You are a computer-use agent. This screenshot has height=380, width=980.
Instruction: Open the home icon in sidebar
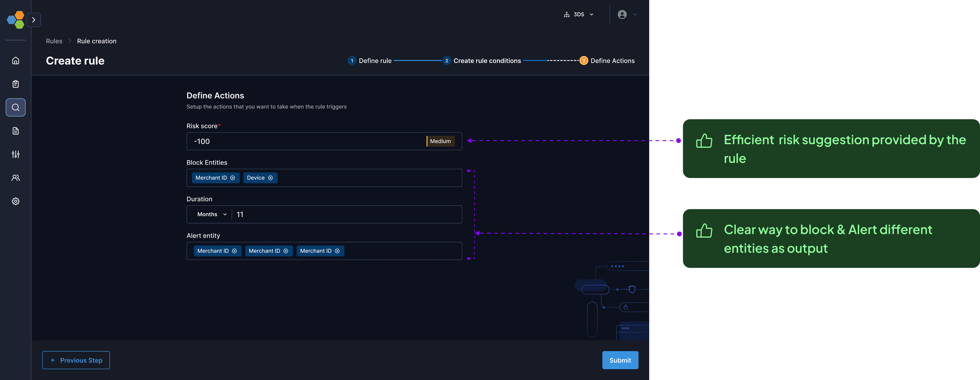(x=16, y=61)
